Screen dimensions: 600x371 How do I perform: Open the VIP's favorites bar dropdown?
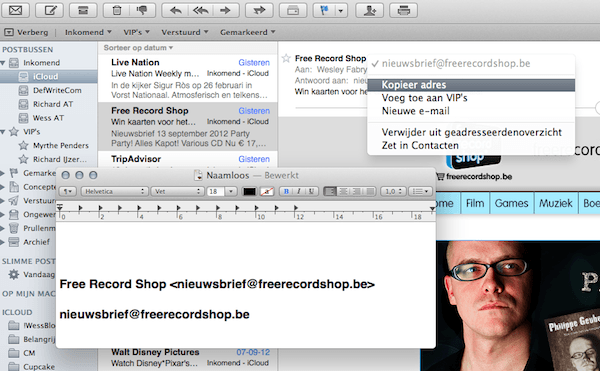point(136,32)
